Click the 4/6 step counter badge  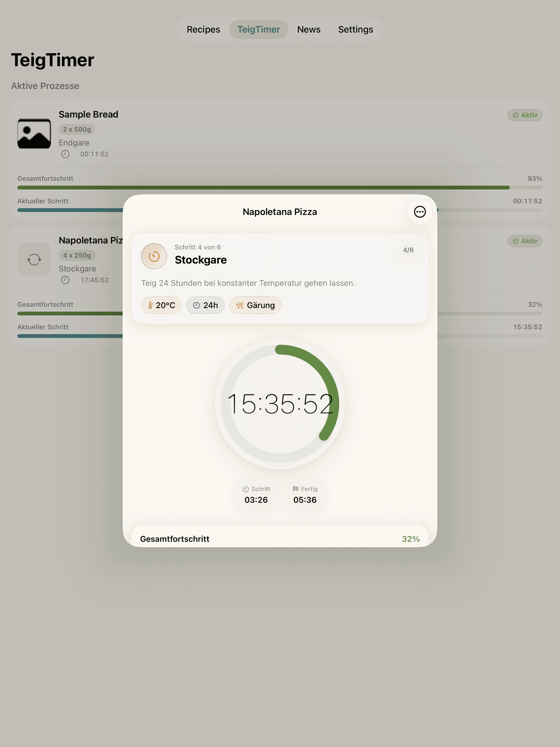tap(408, 250)
